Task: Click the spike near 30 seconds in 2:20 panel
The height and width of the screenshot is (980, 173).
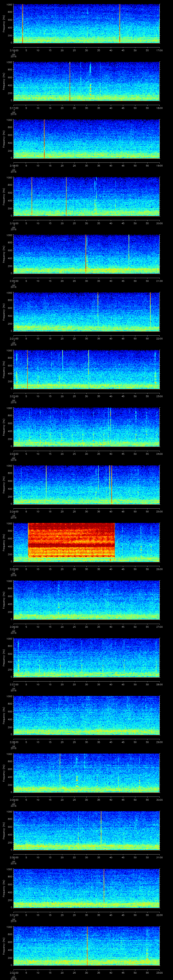Action: (86, 254)
